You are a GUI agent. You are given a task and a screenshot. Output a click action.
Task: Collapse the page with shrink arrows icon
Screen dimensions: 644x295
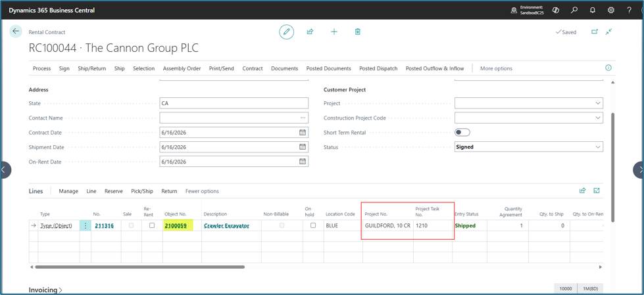(x=608, y=32)
